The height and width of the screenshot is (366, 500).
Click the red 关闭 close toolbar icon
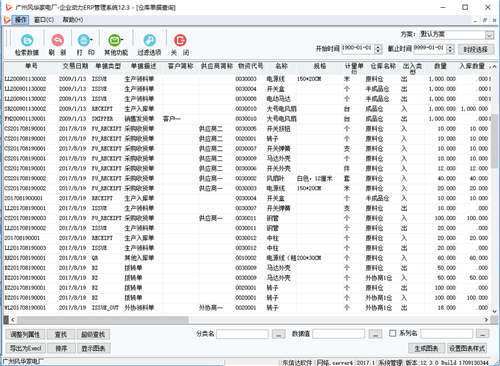point(180,40)
